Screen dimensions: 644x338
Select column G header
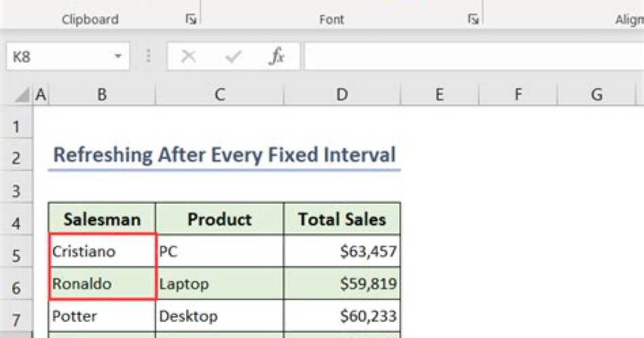click(x=597, y=95)
